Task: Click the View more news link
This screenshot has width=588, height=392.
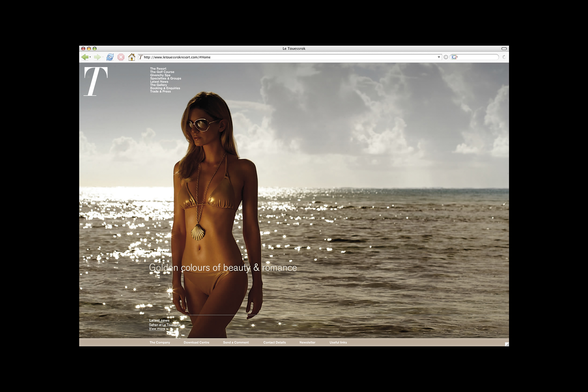Action: coord(157,329)
